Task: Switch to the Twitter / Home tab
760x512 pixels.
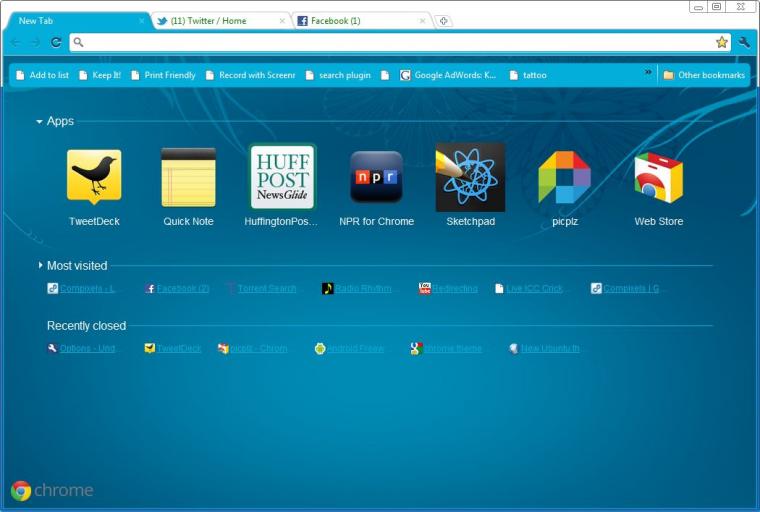Action: [x=221, y=21]
